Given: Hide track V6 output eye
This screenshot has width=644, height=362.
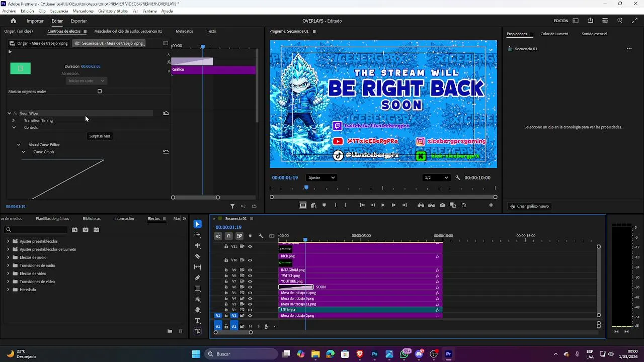Looking at the screenshot, I should [250, 287].
